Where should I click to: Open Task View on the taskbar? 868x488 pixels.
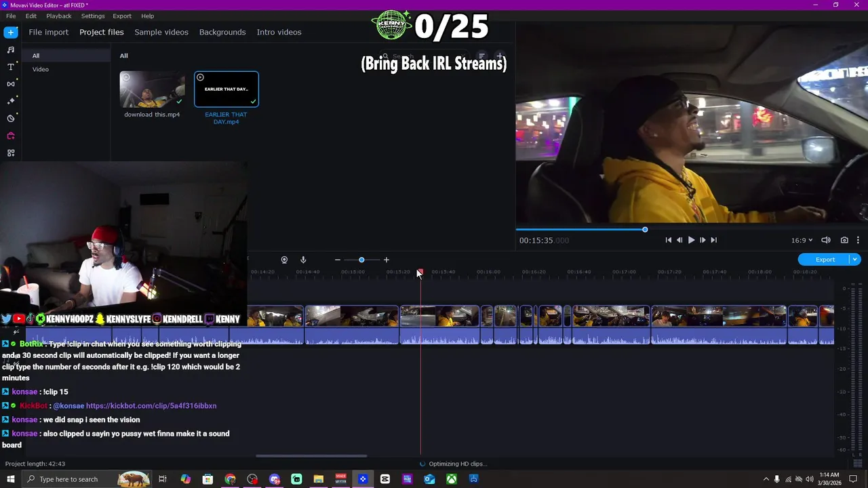coord(163,479)
